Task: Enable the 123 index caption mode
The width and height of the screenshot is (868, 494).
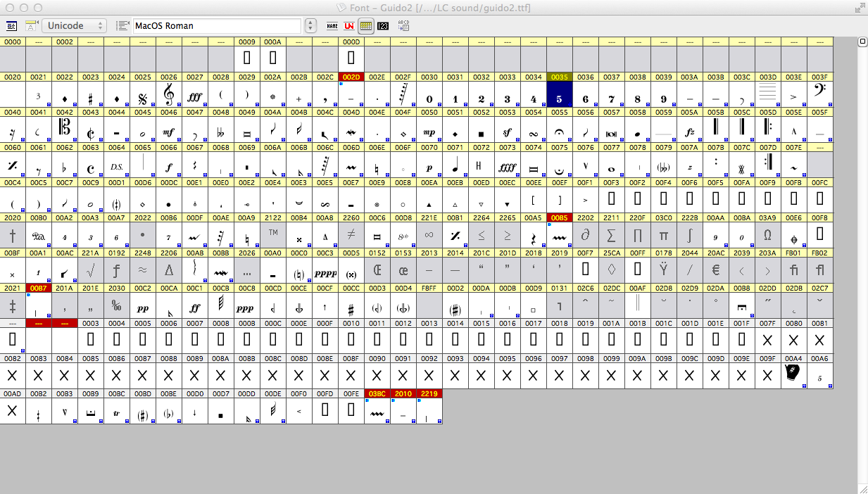Action: click(383, 26)
